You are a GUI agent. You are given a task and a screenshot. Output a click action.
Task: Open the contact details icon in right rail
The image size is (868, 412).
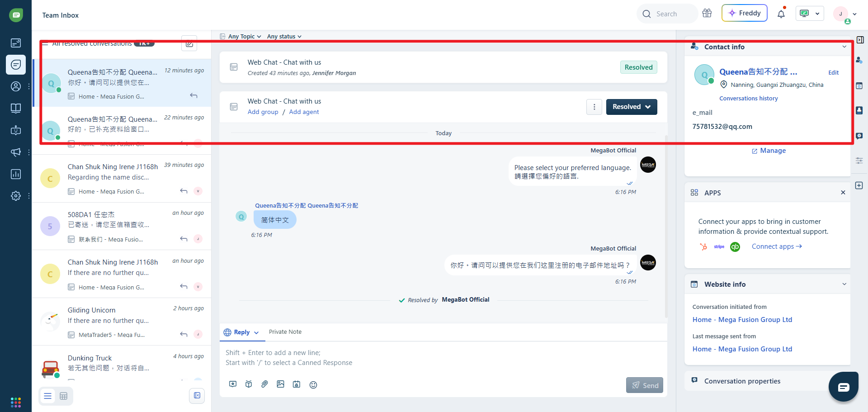click(859, 60)
